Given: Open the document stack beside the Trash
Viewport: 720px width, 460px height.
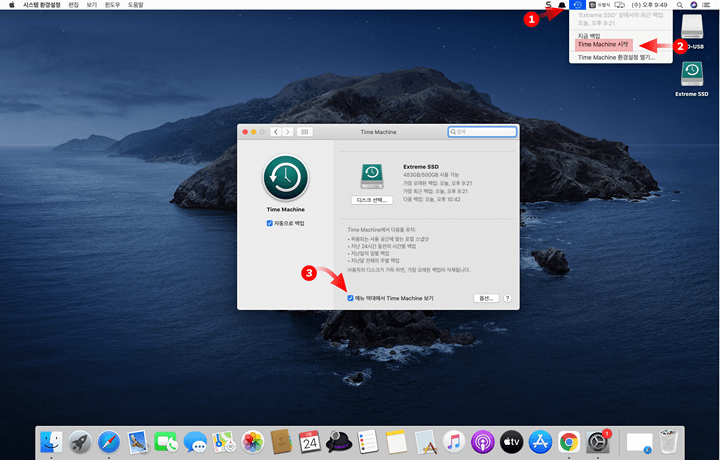Looking at the screenshot, I should pos(640,443).
